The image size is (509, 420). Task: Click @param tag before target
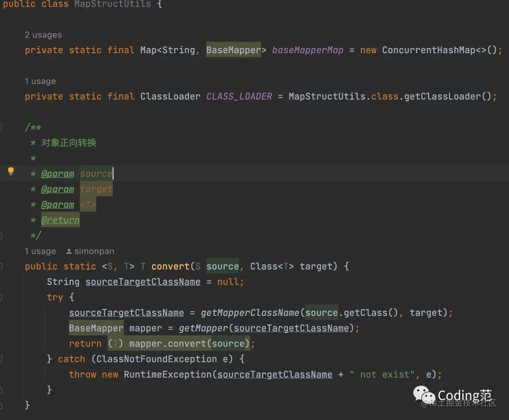pos(58,189)
